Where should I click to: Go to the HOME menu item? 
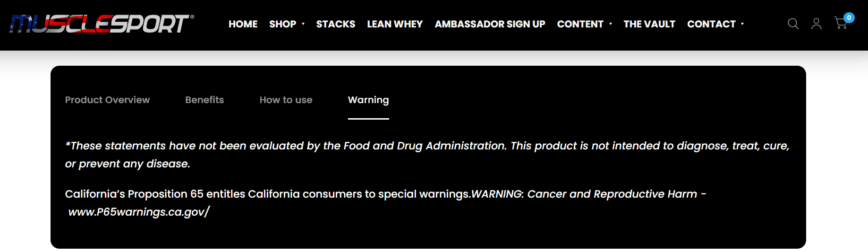[243, 24]
